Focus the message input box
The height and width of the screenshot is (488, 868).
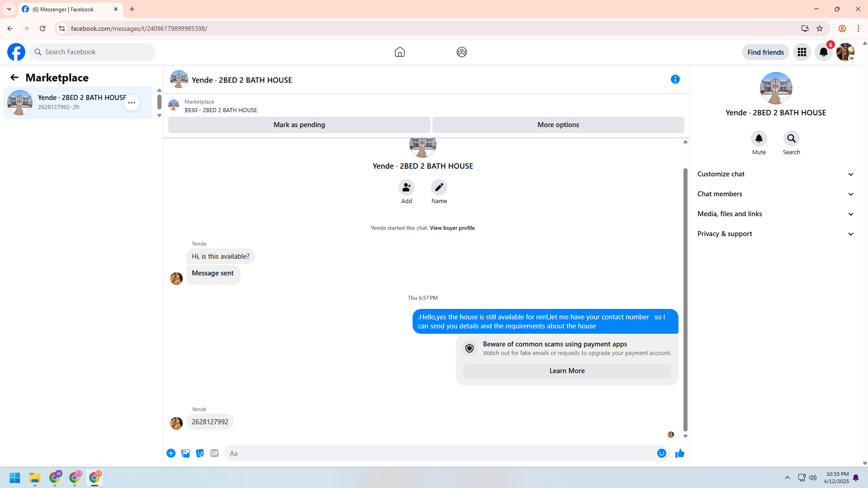pyautogui.click(x=441, y=453)
